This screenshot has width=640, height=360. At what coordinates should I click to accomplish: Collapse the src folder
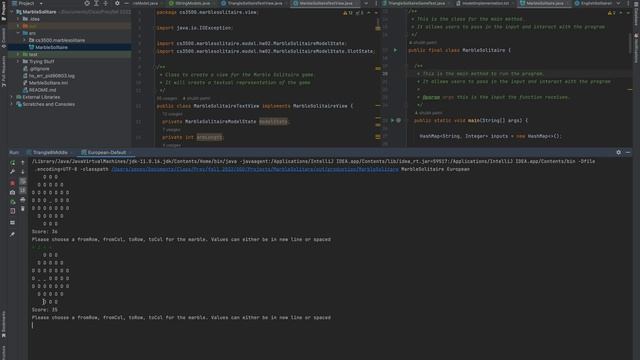[x=18, y=33]
